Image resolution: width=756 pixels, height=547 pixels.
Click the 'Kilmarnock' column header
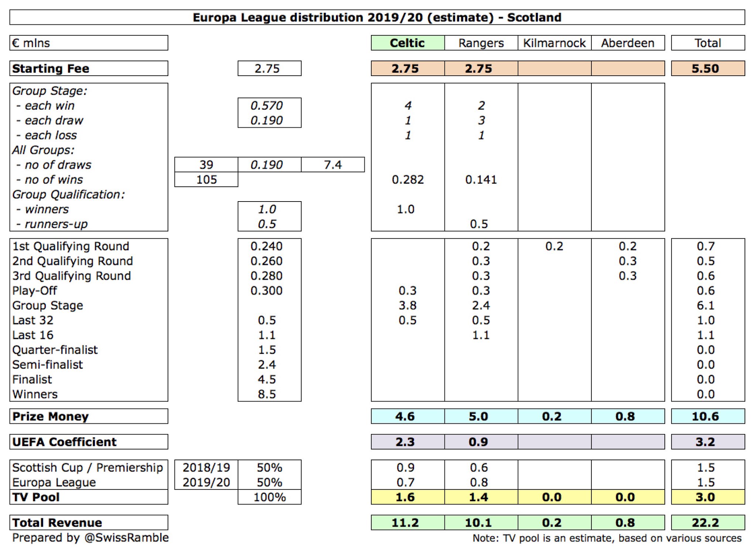[x=554, y=43]
